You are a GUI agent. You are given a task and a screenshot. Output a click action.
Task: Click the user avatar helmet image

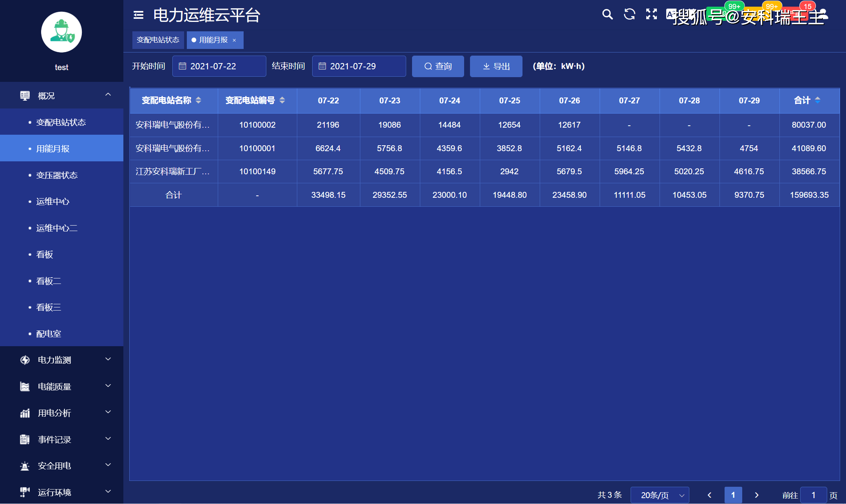point(61,32)
